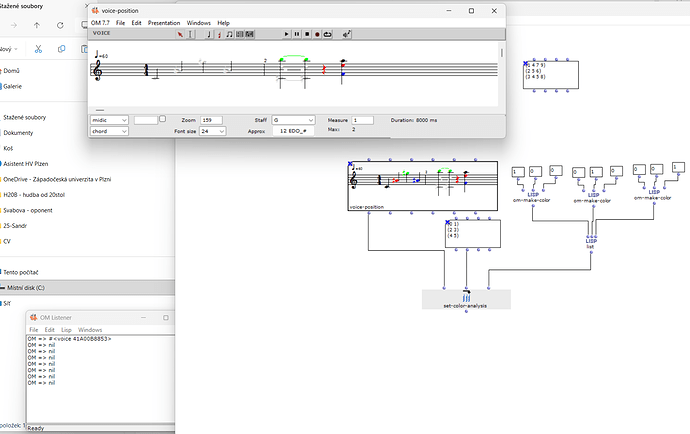The image size is (690, 434).
Task: Click the red record button
Action: pyautogui.click(x=317, y=34)
